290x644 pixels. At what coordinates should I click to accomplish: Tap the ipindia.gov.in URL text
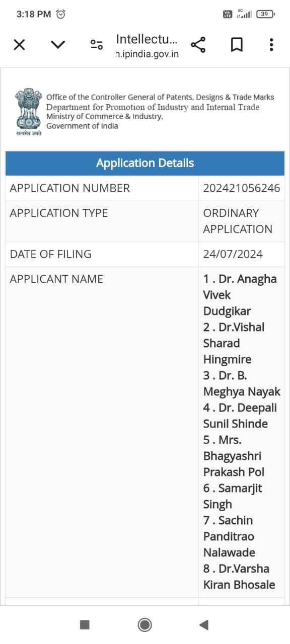click(147, 54)
